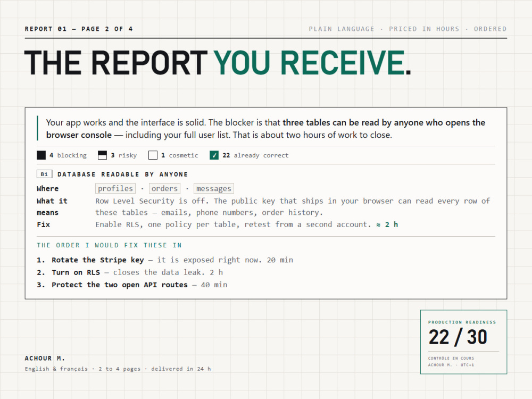Click the 22 / 30 production readiness score

coord(458,337)
